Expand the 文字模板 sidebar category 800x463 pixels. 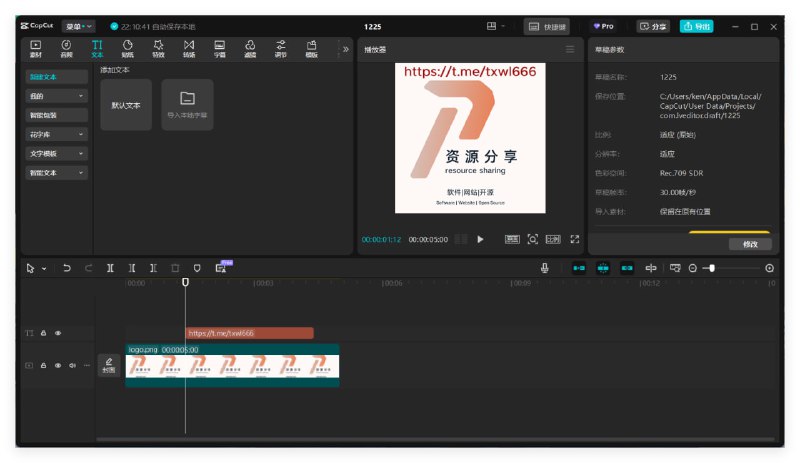coord(57,154)
